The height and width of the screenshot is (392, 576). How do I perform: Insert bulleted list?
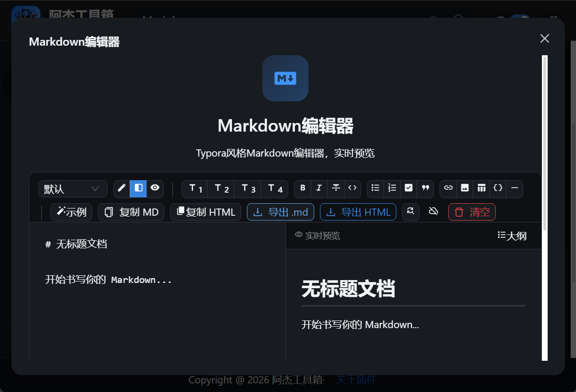[375, 188]
